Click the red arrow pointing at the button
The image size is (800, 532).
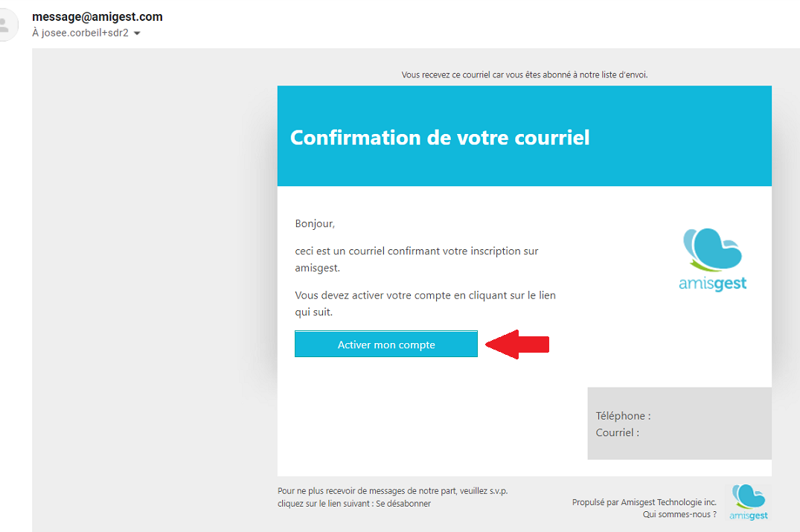click(x=517, y=344)
